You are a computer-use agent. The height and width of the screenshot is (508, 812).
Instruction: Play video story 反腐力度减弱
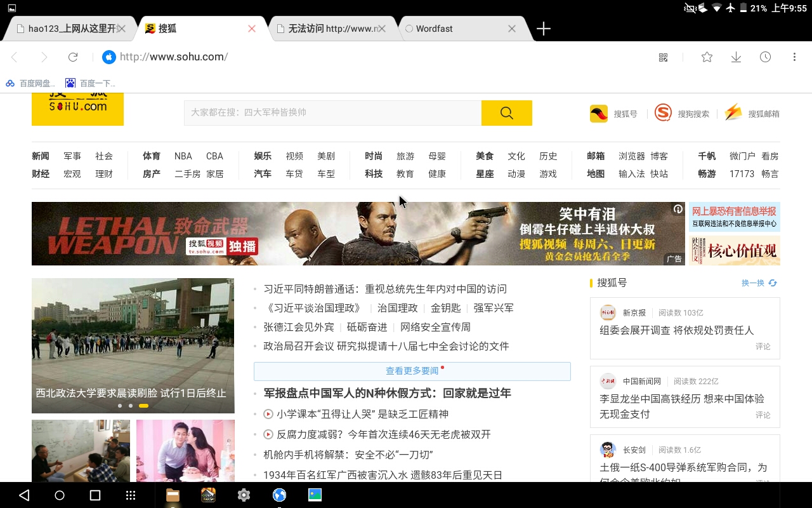tap(377, 434)
